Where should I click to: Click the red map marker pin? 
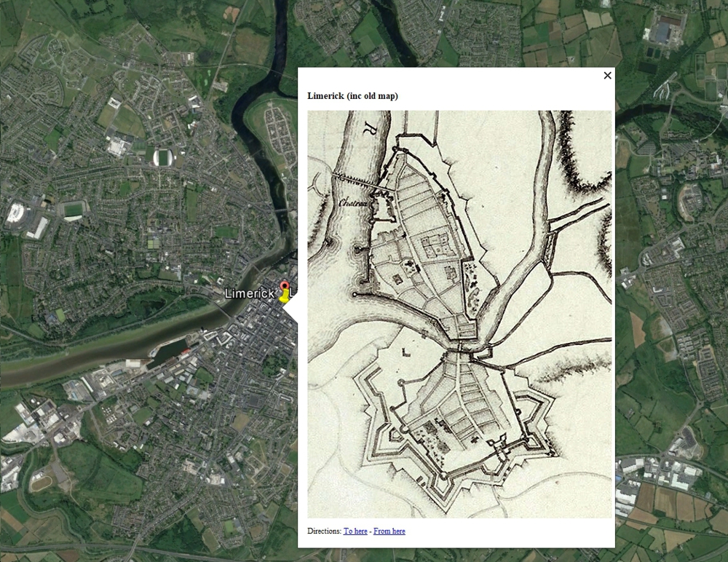[283, 287]
